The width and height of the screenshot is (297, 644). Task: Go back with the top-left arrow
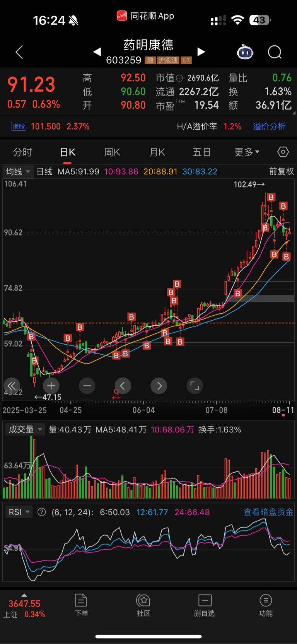coord(19,52)
